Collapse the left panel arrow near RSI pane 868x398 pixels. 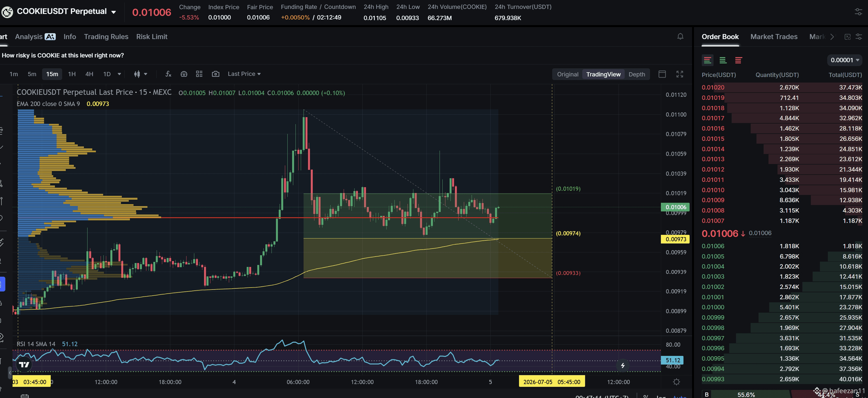click(10, 373)
